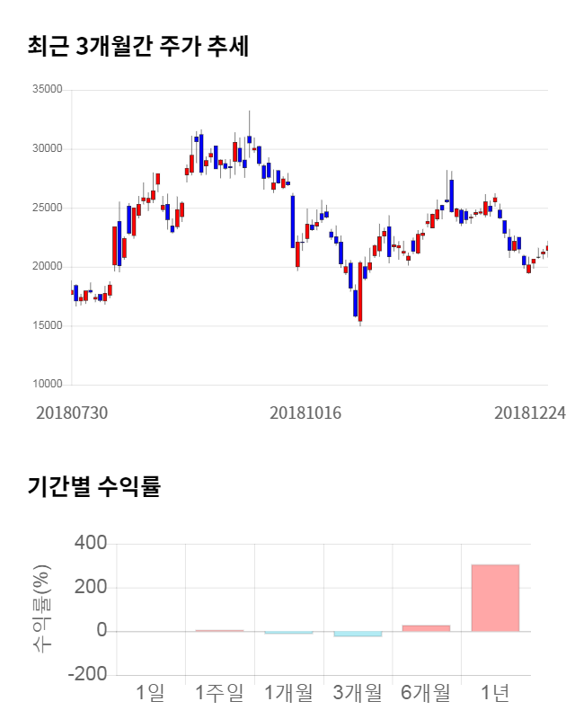Click the -200 tick on the returns axis

click(86, 675)
